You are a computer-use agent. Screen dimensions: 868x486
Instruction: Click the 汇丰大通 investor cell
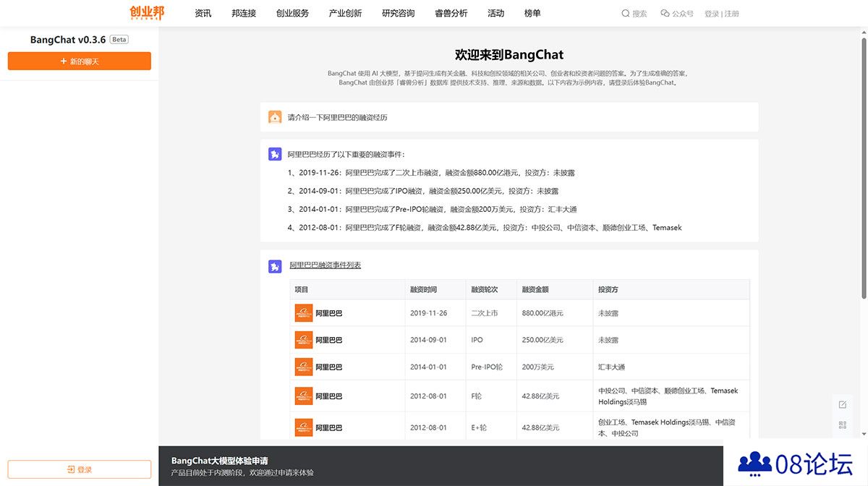(612, 367)
